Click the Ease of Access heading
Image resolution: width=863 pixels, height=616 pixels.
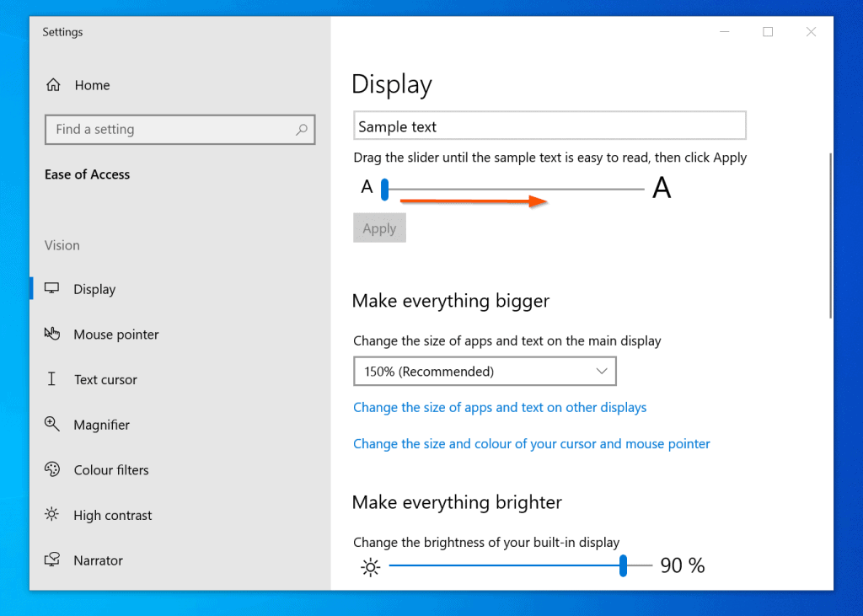[x=87, y=174]
